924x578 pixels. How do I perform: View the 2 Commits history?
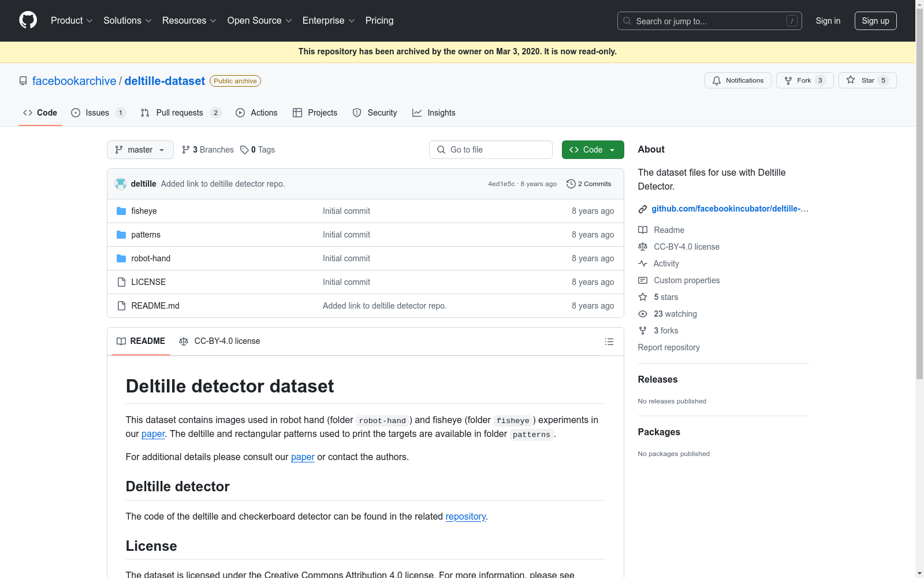click(x=589, y=184)
